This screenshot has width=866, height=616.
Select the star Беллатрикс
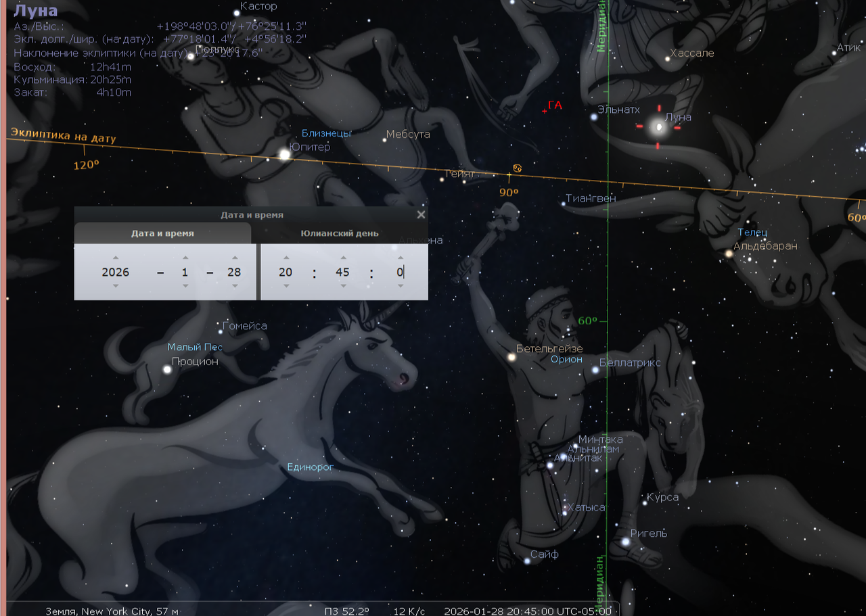pyautogui.click(x=595, y=370)
